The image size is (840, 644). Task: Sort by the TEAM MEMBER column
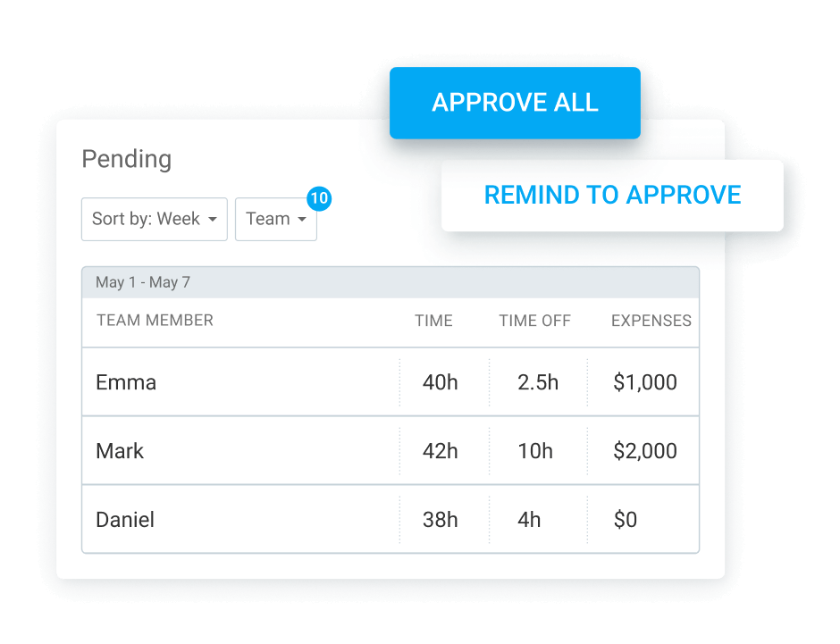click(155, 321)
